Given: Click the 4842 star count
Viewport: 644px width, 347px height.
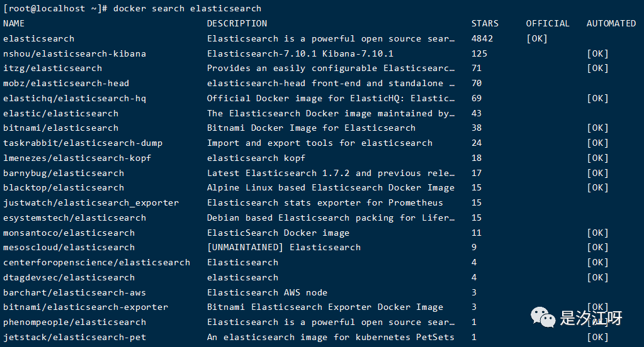Looking at the screenshot, I should coord(482,38).
